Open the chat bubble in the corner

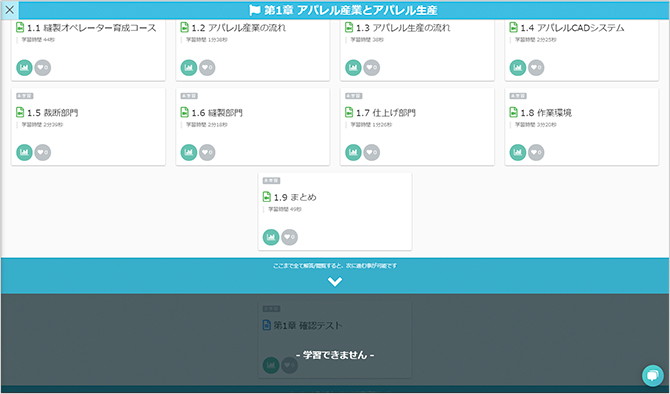coord(653,376)
